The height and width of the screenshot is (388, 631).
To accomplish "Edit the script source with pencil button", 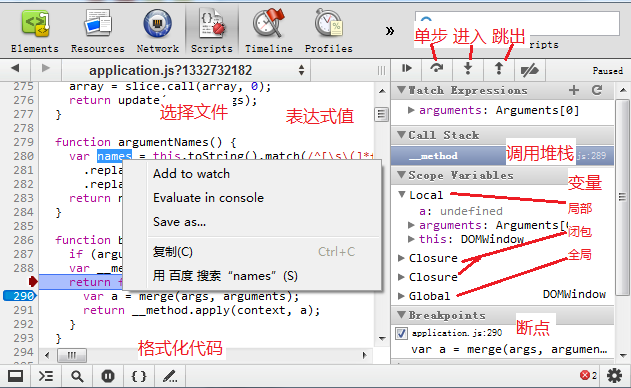I will [x=170, y=376].
